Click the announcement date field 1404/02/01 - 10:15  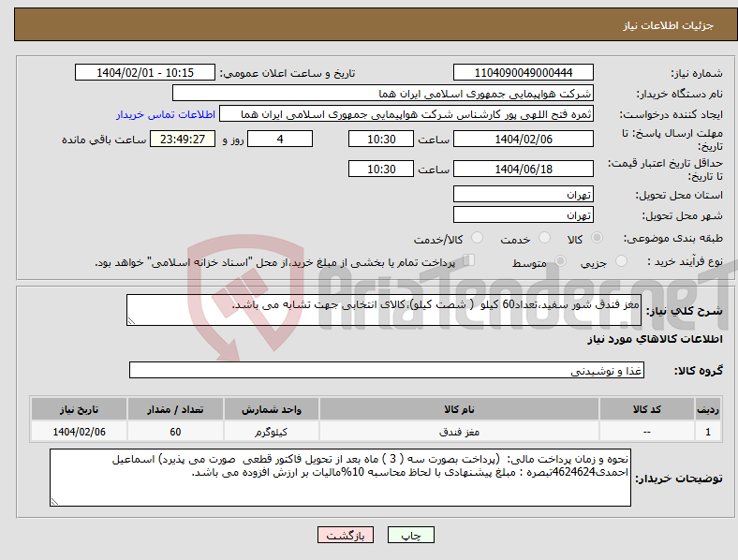tap(145, 72)
